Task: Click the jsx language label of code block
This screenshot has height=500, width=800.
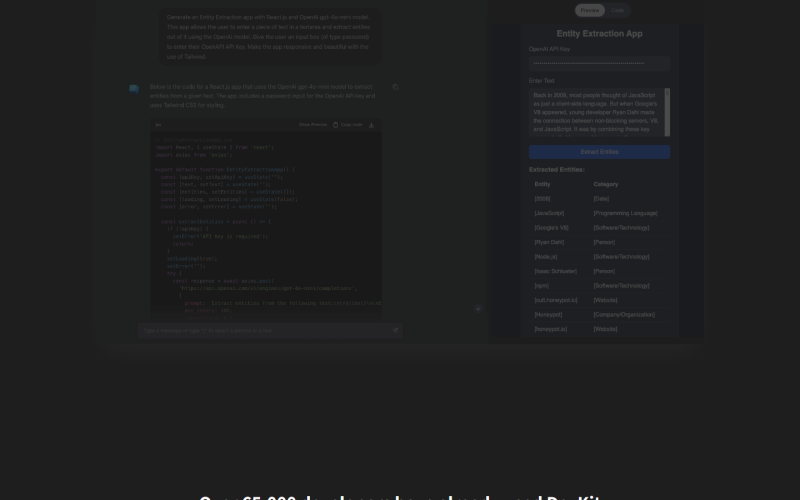Action: pyautogui.click(x=158, y=125)
